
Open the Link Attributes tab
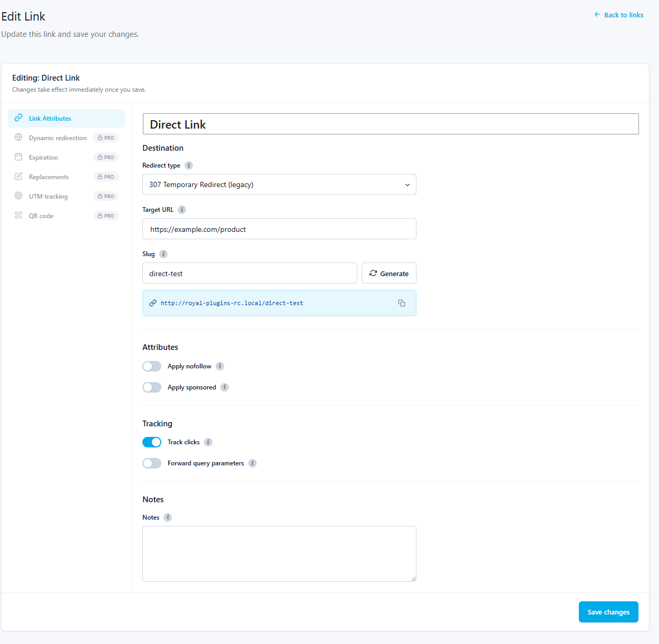coord(66,119)
